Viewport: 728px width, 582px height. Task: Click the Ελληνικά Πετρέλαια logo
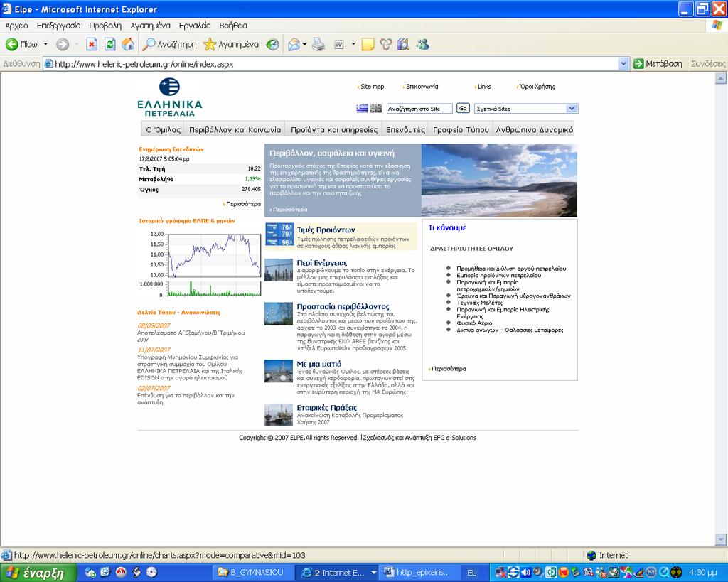coord(170,97)
